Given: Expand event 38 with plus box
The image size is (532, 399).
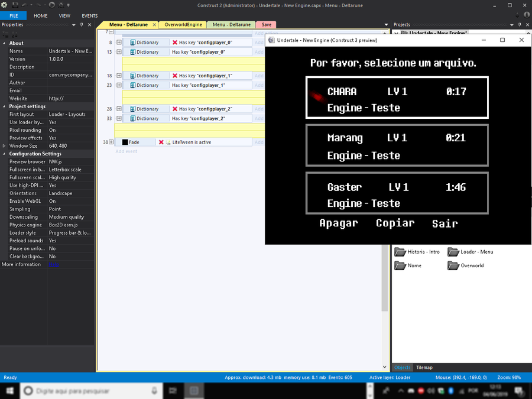Looking at the screenshot, I should [x=111, y=142].
